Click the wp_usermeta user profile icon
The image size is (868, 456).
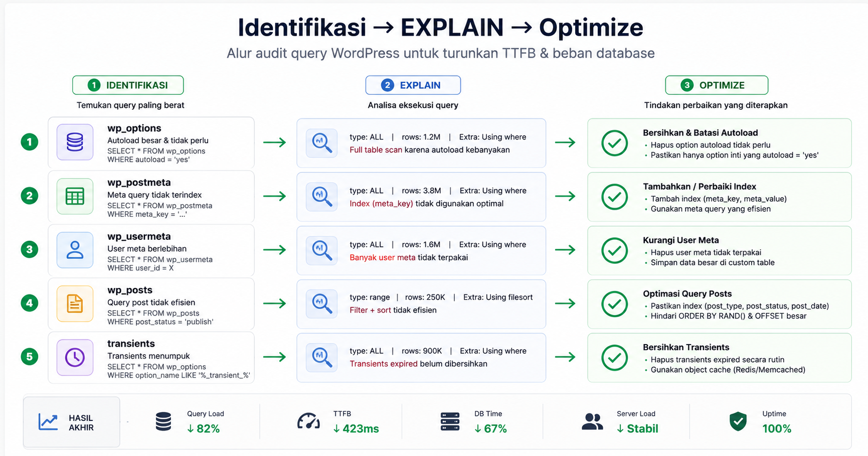click(75, 250)
